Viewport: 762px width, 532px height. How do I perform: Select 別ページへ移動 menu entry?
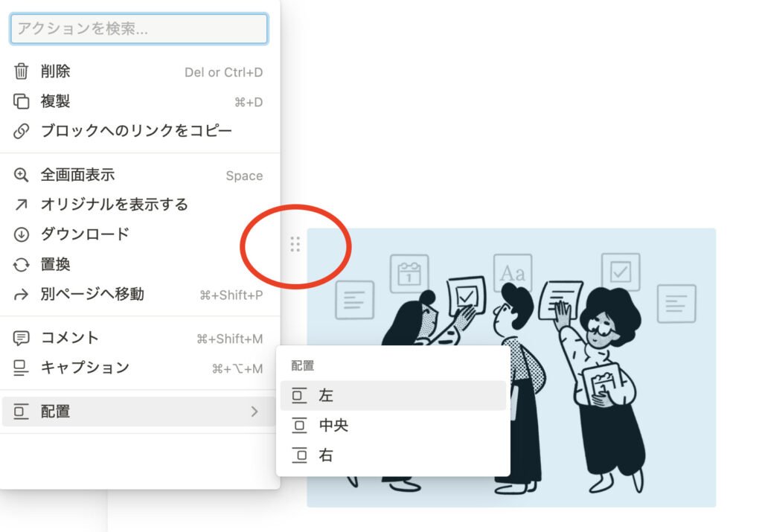pyautogui.click(x=139, y=295)
